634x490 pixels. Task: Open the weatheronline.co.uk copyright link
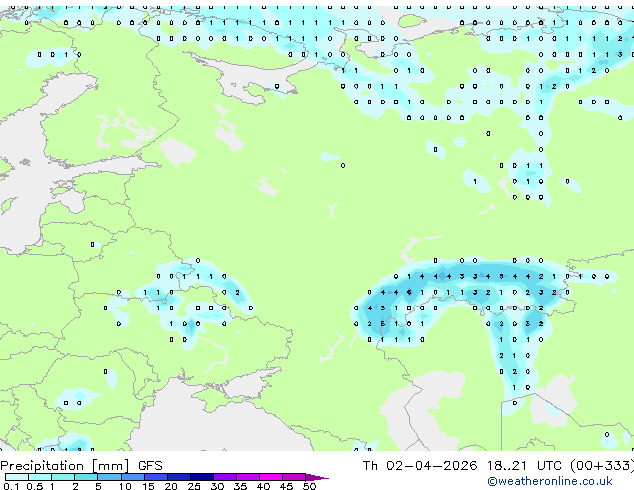pyautogui.click(x=550, y=481)
